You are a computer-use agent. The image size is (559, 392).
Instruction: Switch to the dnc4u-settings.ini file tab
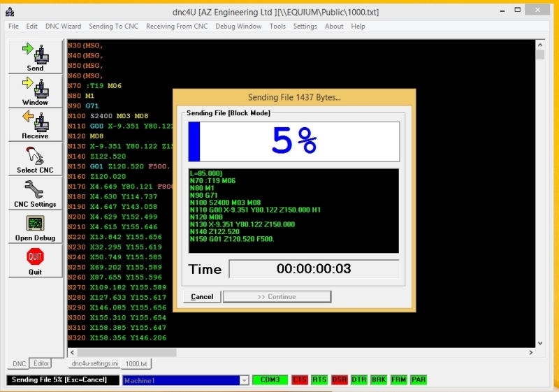pos(93,364)
